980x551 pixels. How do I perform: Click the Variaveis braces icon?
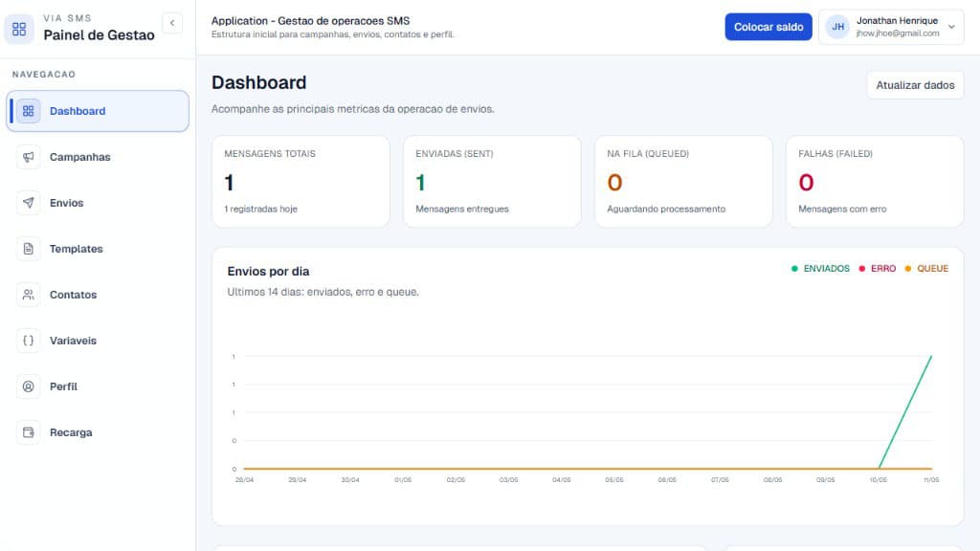(28, 341)
